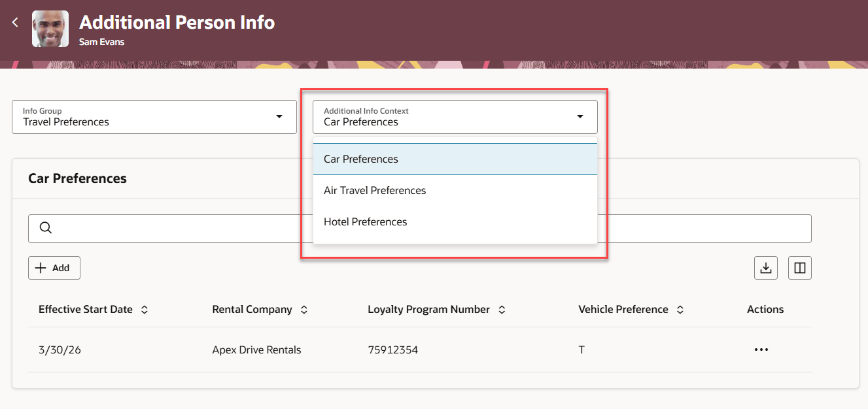Click vehicle preference value T
The width and height of the screenshot is (868, 409).
point(582,350)
